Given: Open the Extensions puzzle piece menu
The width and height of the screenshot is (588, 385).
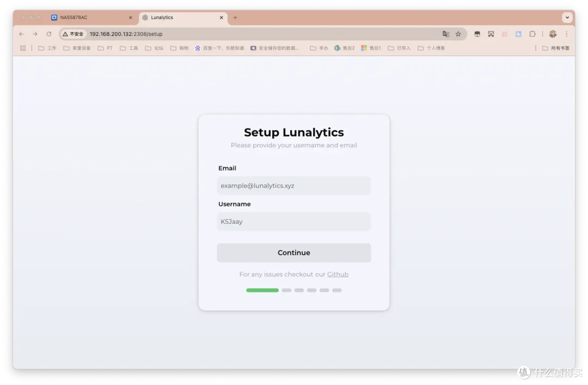Looking at the screenshot, I should pyautogui.click(x=532, y=34).
